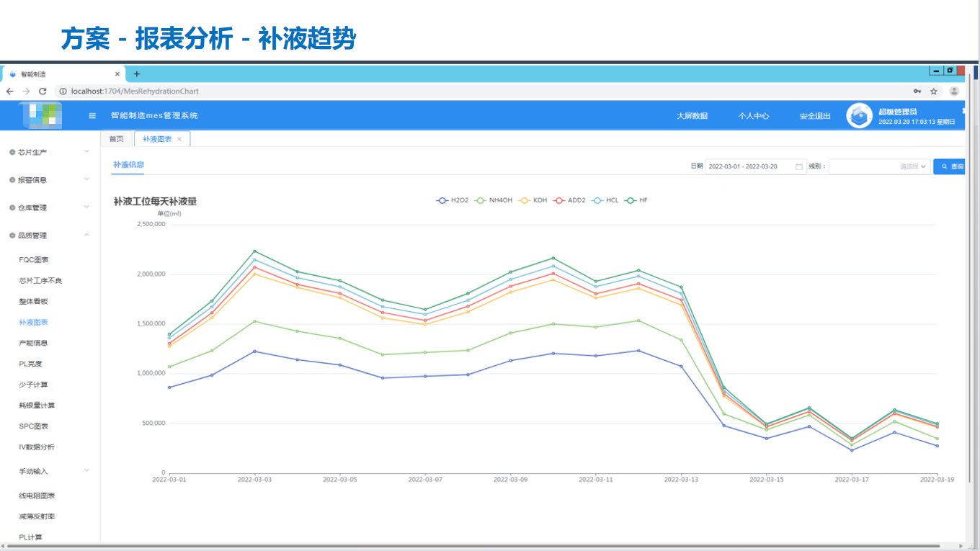Toggle KOH legend color marker
Image resolution: width=980 pixels, height=551 pixels.
[x=525, y=200]
